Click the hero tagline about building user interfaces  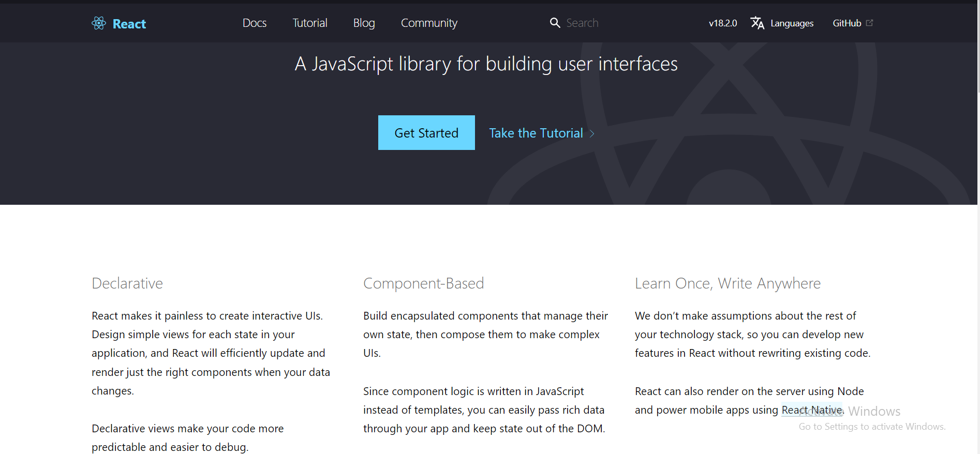[x=486, y=64]
